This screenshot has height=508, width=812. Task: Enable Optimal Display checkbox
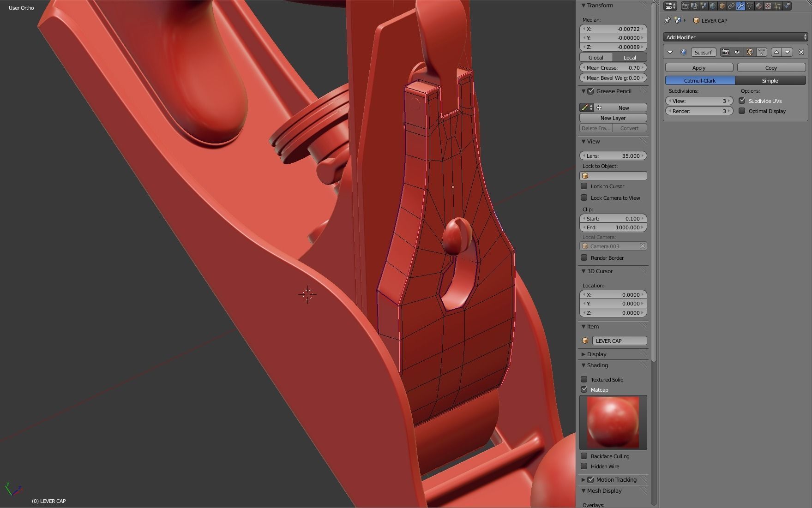tap(742, 111)
